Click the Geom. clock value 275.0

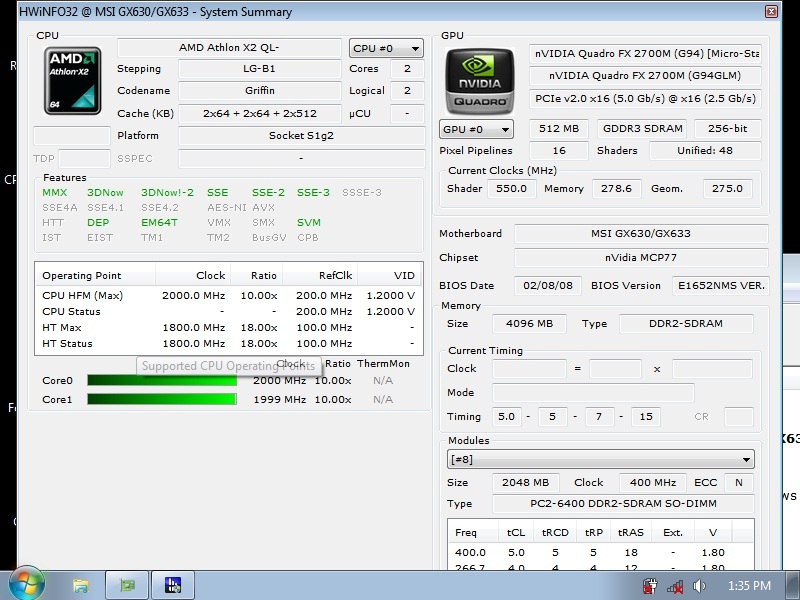pyautogui.click(x=727, y=188)
